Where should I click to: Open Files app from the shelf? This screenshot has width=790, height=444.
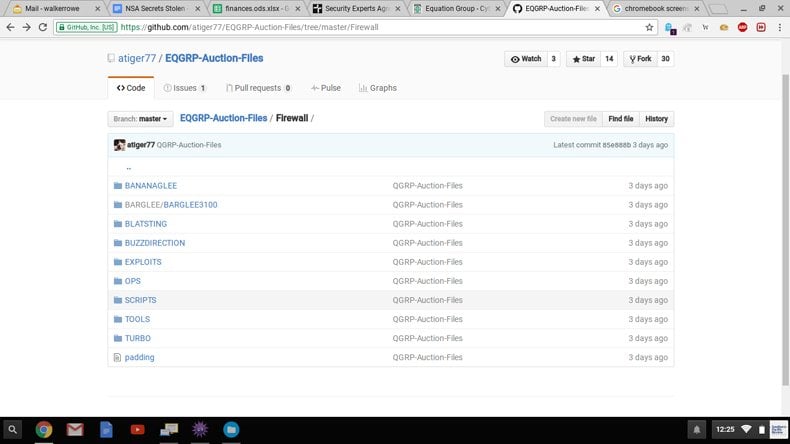231,430
